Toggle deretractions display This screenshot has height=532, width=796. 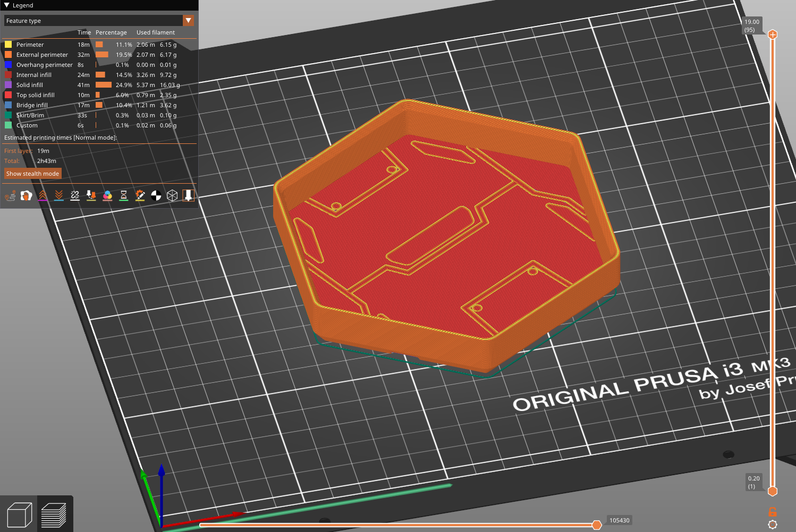coord(58,195)
